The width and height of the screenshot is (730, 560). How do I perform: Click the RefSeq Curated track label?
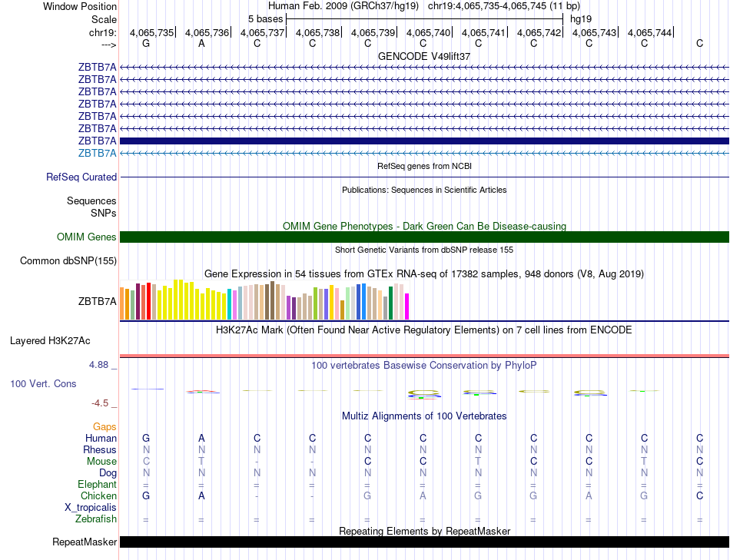(81, 177)
